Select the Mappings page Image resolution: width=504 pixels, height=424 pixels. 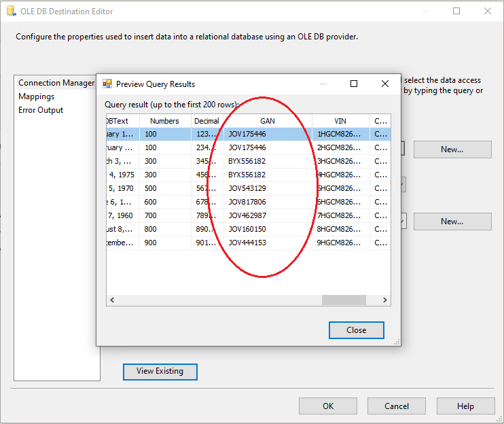tap(36, 96)
